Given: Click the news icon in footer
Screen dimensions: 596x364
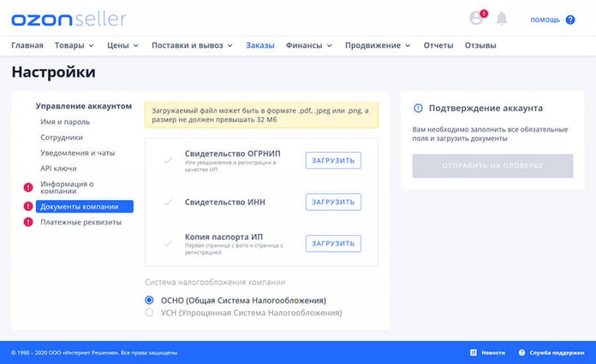Looking at the screenshot, I should coord(473,352).
